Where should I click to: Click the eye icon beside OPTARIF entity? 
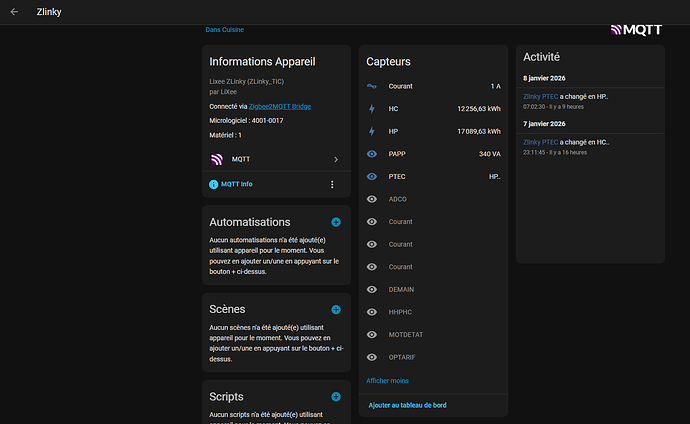tap(372, 357)
